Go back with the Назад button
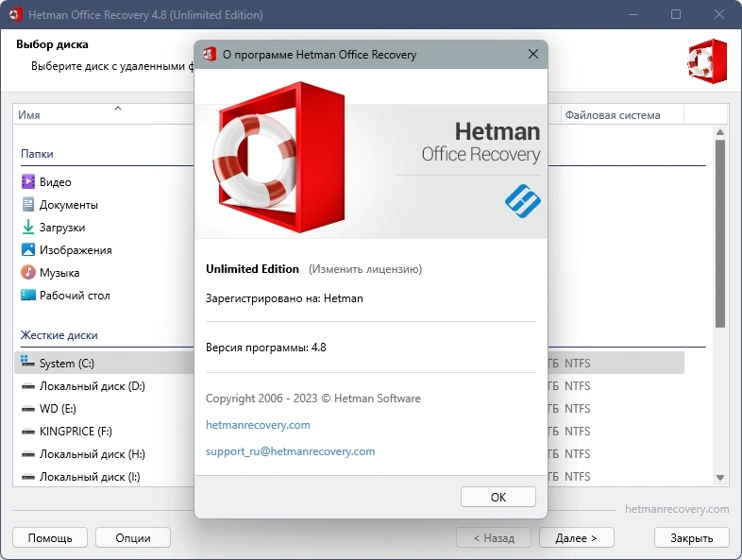The height and width of the screenshot is (560, 742). point(494,537)
